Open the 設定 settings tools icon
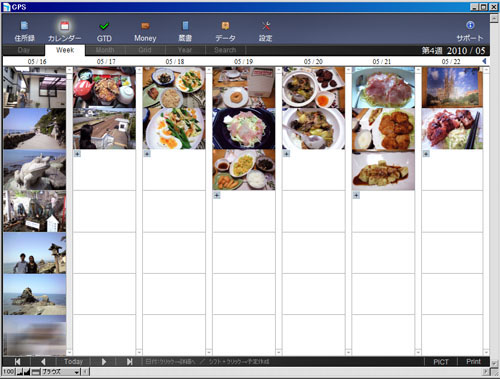This screenshot has height=379, width=500. coord(266,26)
